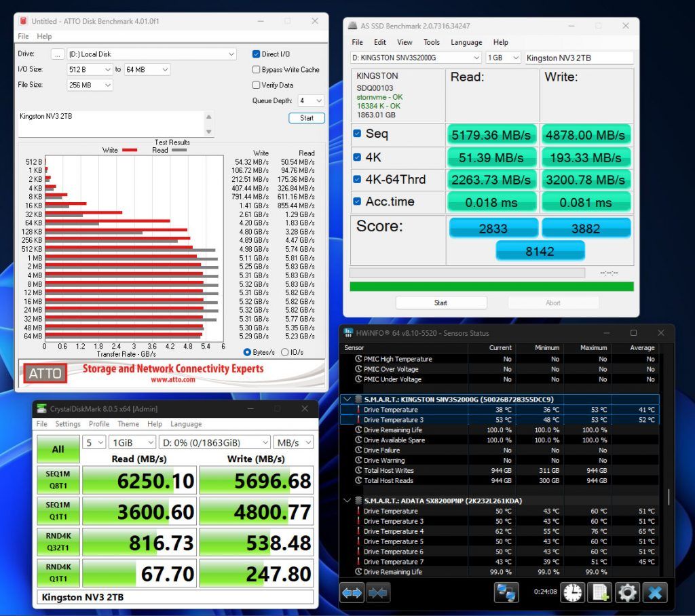Uncheck the 4K-64Thrd test checkbox
The image size is (695, 616).
[357, 179]
